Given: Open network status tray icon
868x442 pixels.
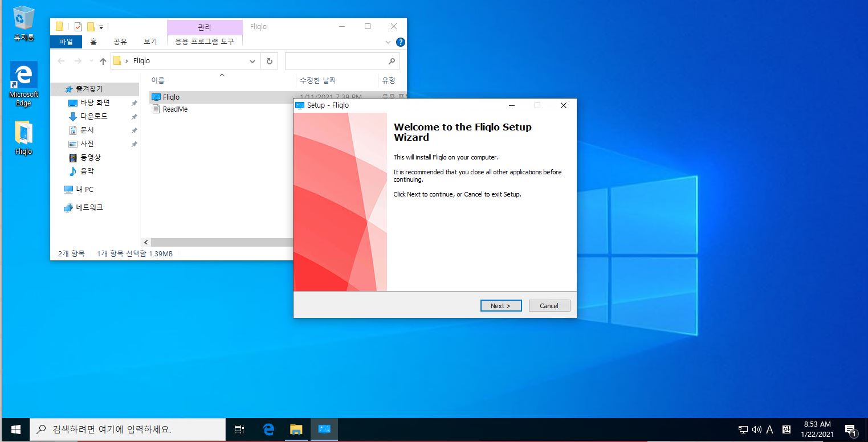Looking at the screenshot, I should [x=743, y=429].
